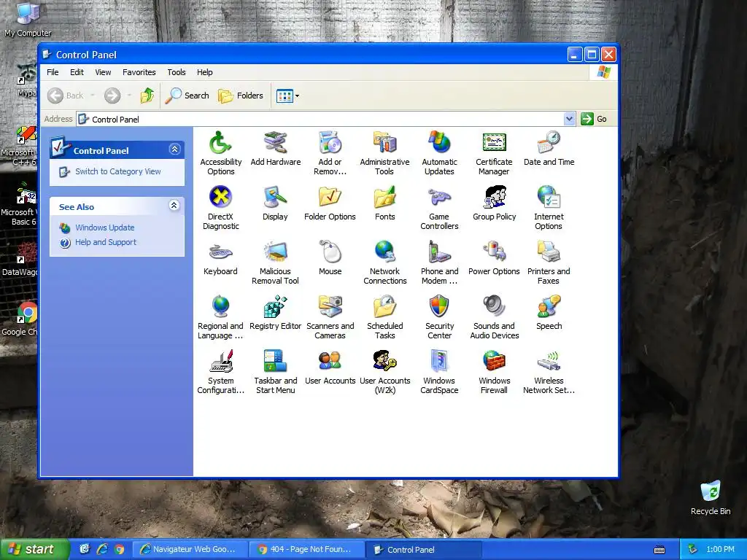747x560 pixels.
Task: Click the on-screen keyboard tray icon
Action: (659, 550)
